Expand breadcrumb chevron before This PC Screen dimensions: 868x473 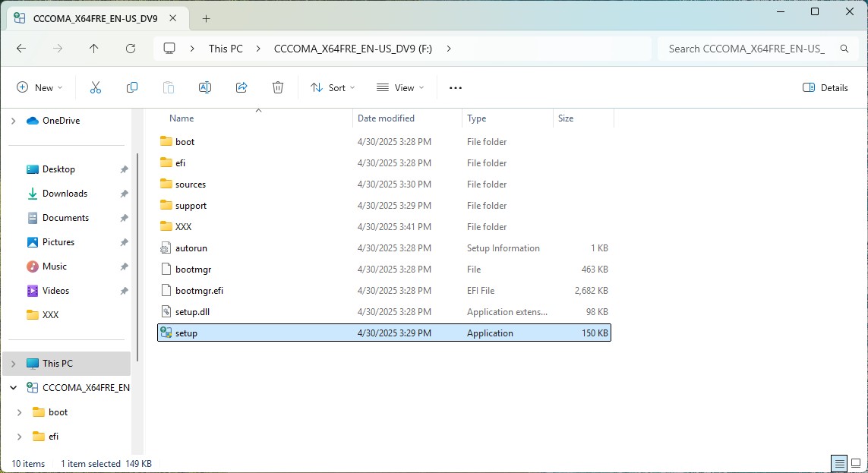pos(192,49)
